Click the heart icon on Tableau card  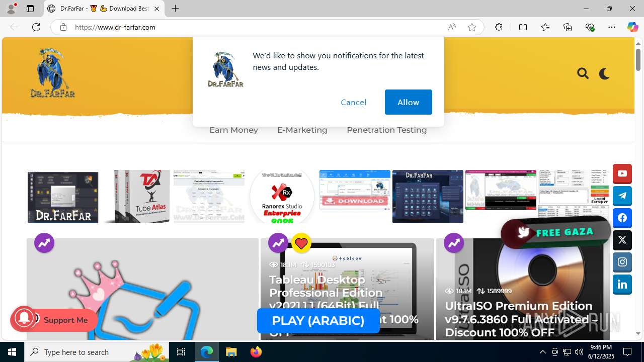(x=301, y=243)
